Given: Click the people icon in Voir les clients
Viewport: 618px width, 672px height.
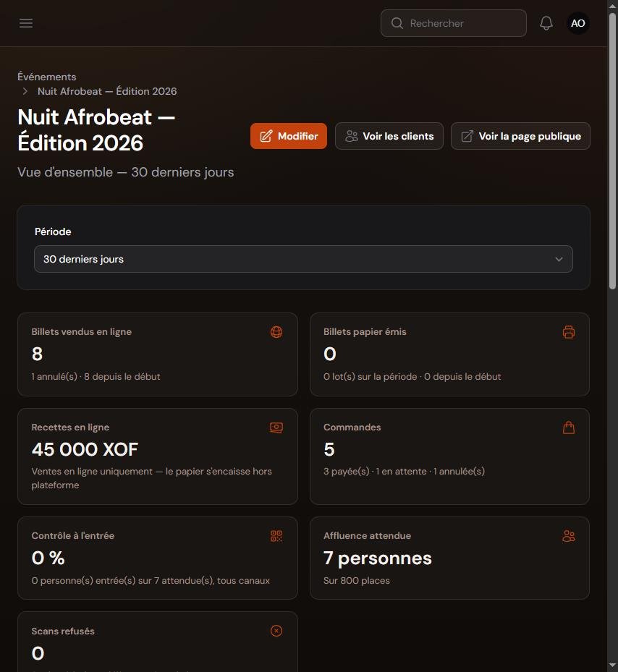Looking at the screenshot, I should point(351,136).
